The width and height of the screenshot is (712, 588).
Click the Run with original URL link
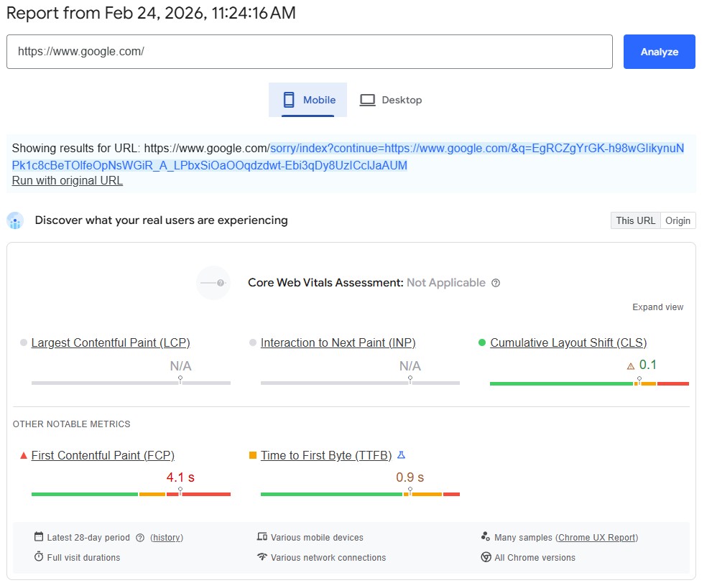click(x=68, y=181)
